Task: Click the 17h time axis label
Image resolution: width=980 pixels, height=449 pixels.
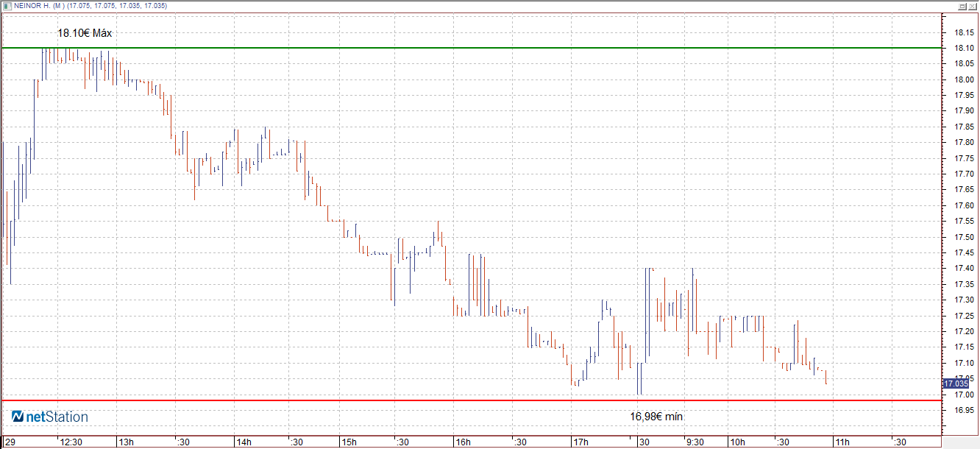Action: (580, 442)
